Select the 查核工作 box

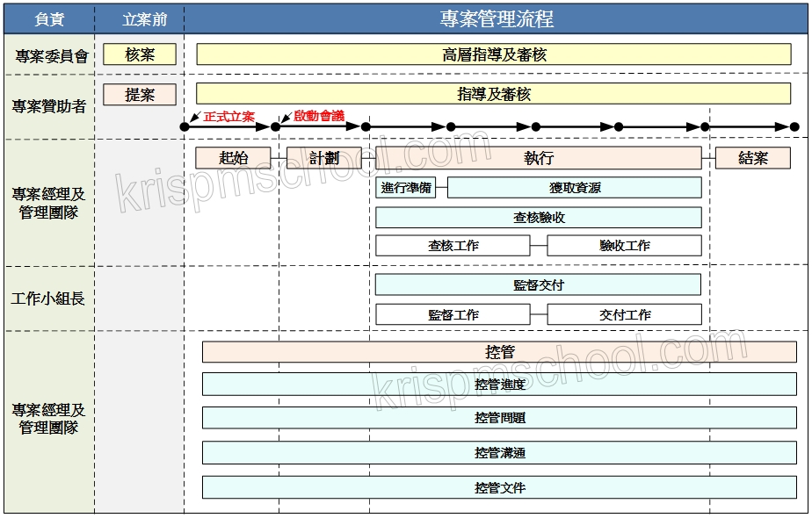(453, 246)
